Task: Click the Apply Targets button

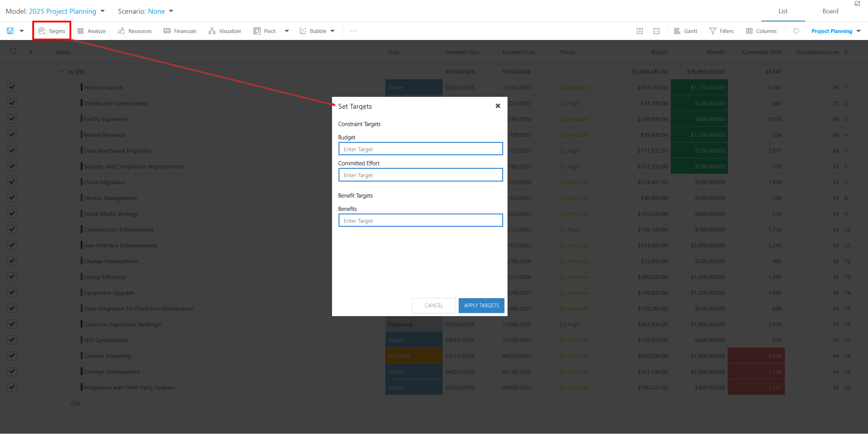Action: (481, 305)
